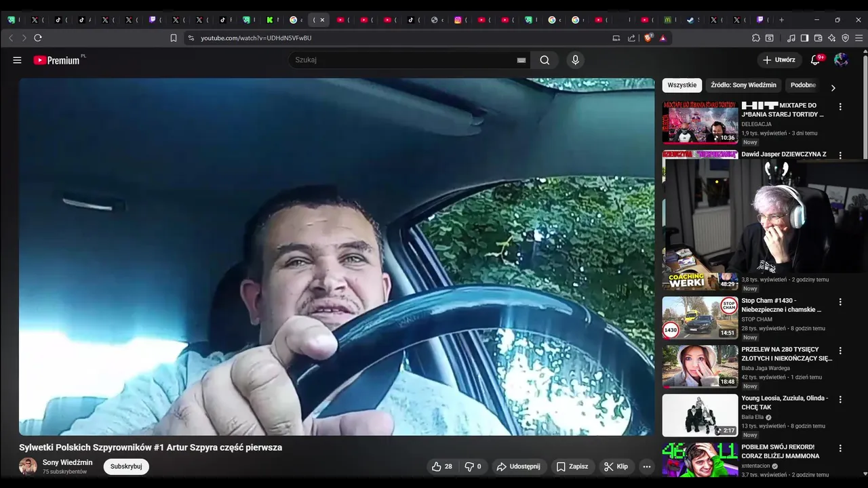Start voice search with microphone icon
The image size is (868, 488).
click(575, 60)
